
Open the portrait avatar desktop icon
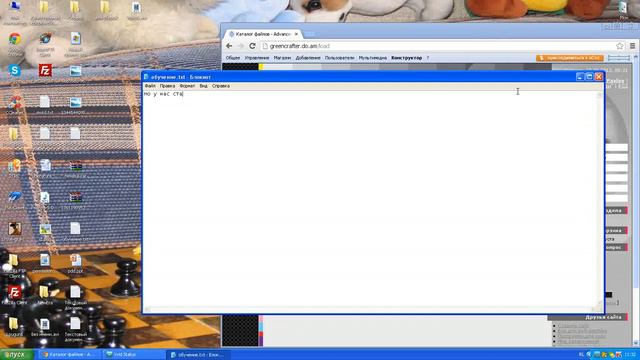point(15,229)
